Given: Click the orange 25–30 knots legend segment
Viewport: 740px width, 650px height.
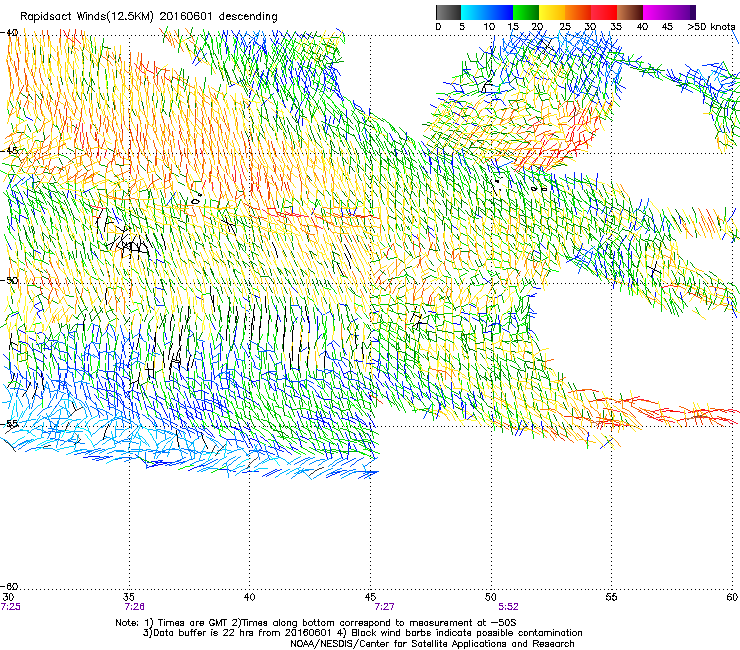Looking at the screenshot, I should [x=578, y=12].
